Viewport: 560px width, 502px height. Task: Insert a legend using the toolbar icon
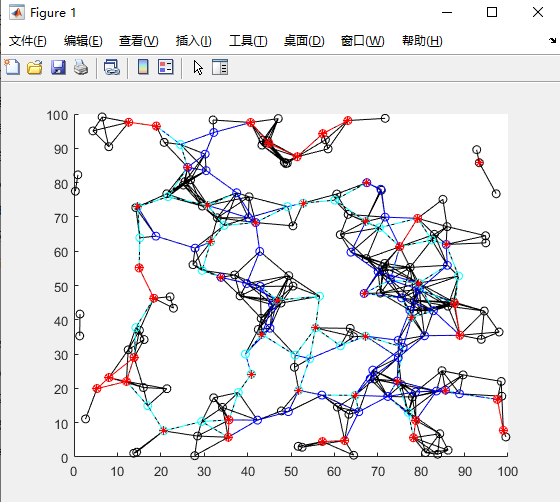pos(166,67)
